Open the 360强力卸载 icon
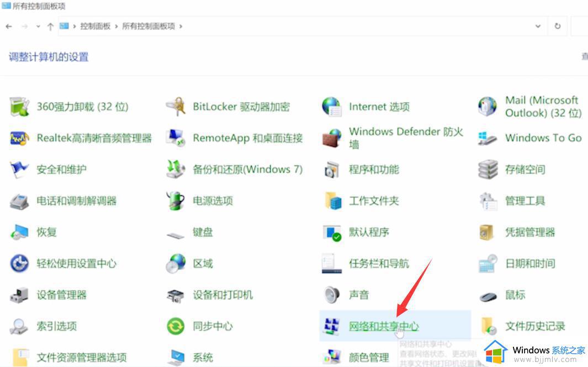 (19, 107)
